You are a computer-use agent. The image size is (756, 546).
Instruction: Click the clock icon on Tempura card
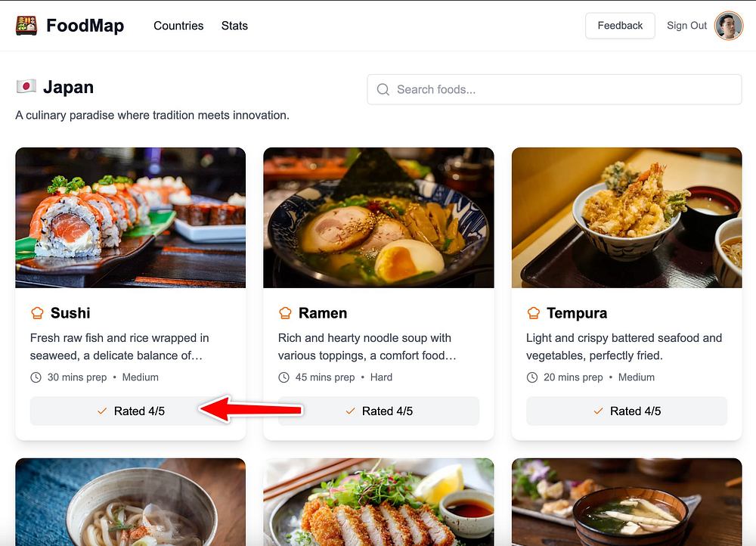coord(531,377)
